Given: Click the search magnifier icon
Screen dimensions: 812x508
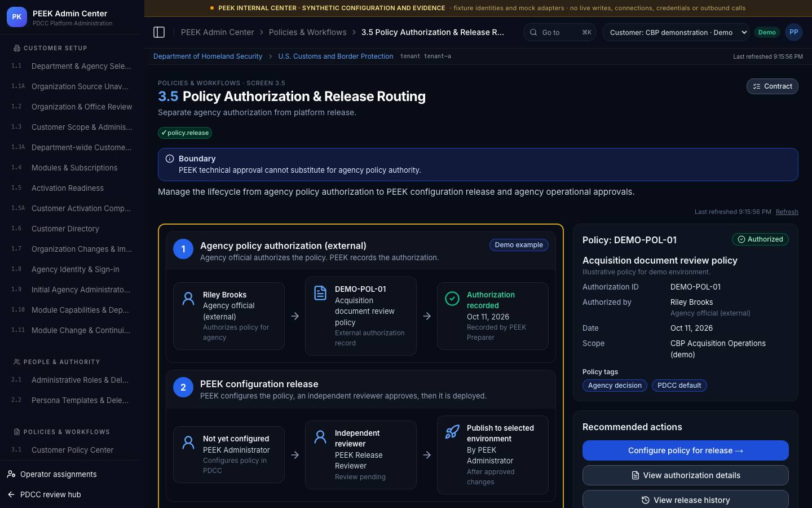Looking at the screenshot, I should [x=533, y=32].
